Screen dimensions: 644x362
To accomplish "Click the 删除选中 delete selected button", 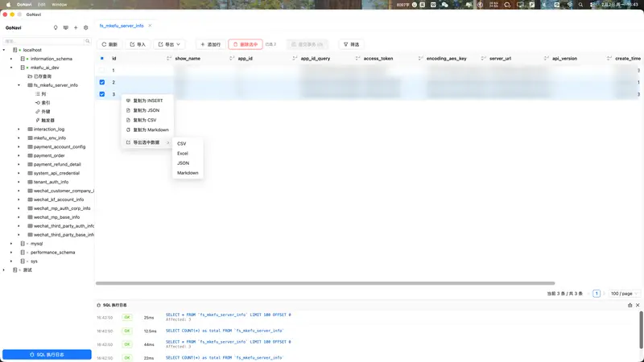I will (x=245, y=44).
